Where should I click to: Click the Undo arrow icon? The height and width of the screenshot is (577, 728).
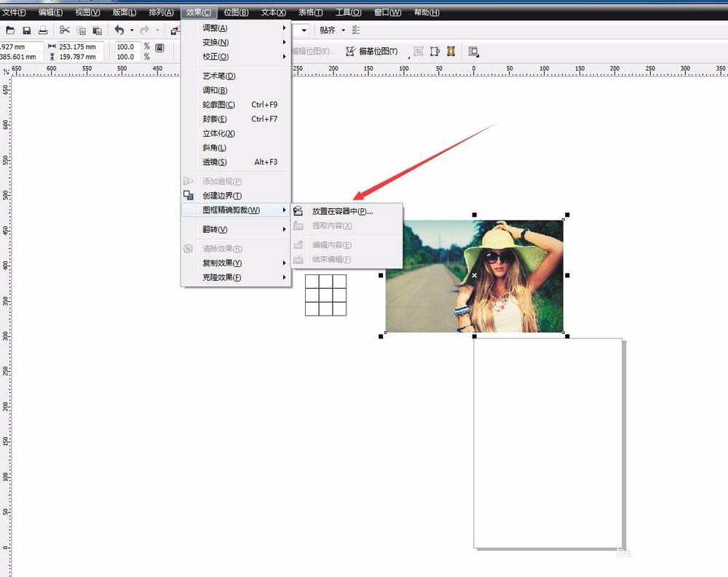tap(119, 30)
